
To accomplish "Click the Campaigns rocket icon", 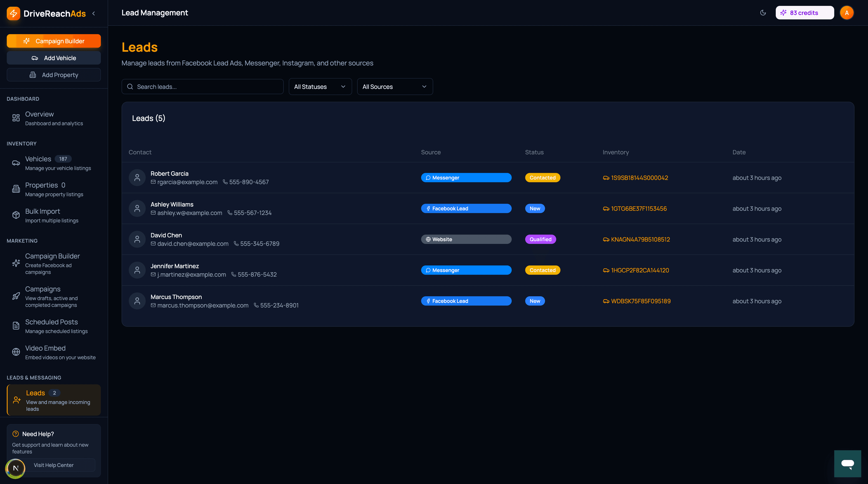I will (x=16, y=296).
